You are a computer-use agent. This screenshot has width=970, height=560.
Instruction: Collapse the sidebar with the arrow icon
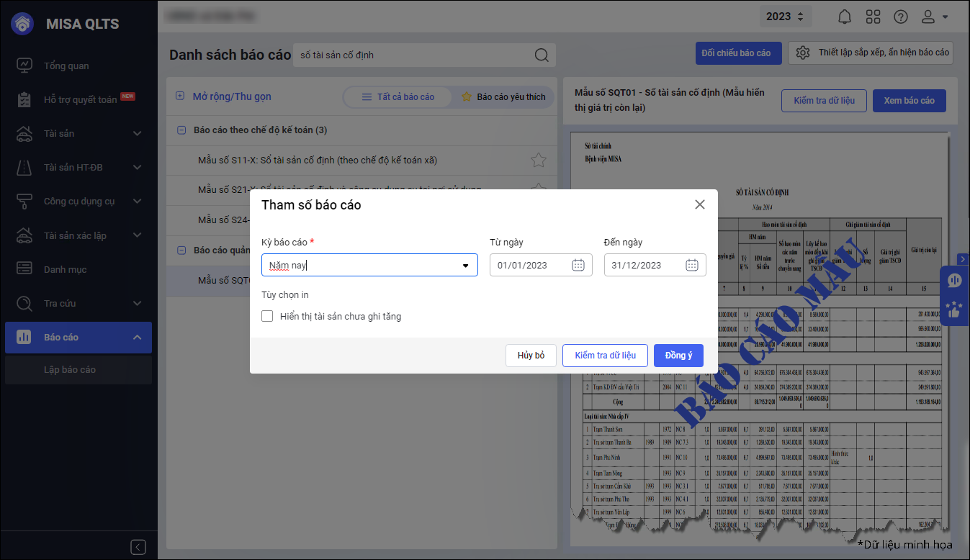pyautogui.click(x=139, y=546)
